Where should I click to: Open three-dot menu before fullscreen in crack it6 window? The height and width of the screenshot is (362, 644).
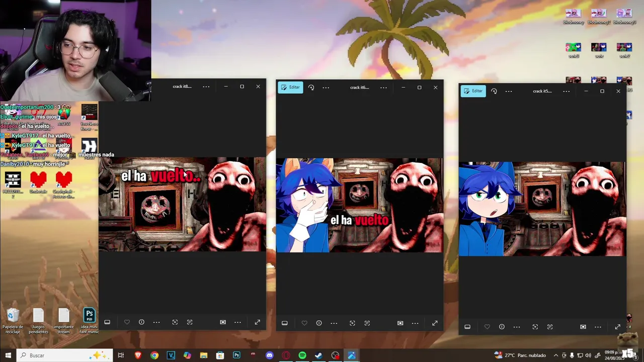click(415, 323)
